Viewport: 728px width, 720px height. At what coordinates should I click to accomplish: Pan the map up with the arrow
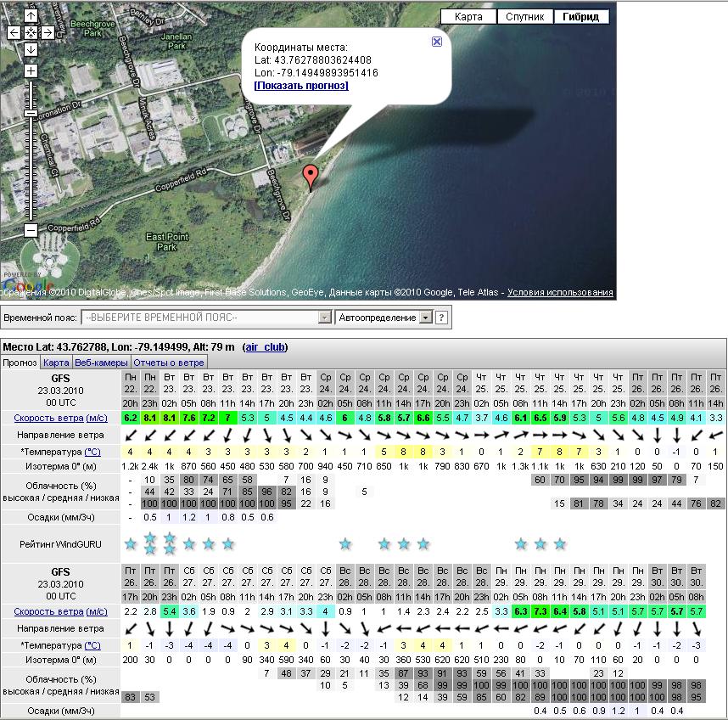pos(31,16)
